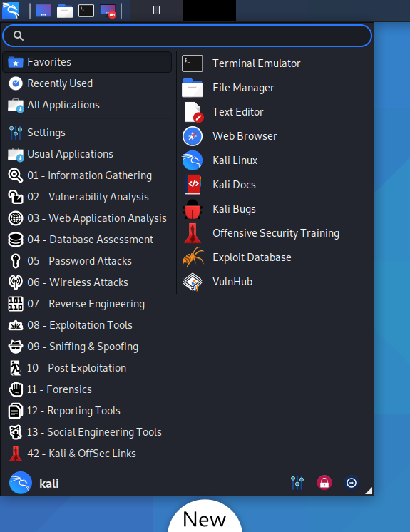Open settings manager sliders icon at menu bottom
This screenshot has height=532, width=410.
[x=297, y=483]
